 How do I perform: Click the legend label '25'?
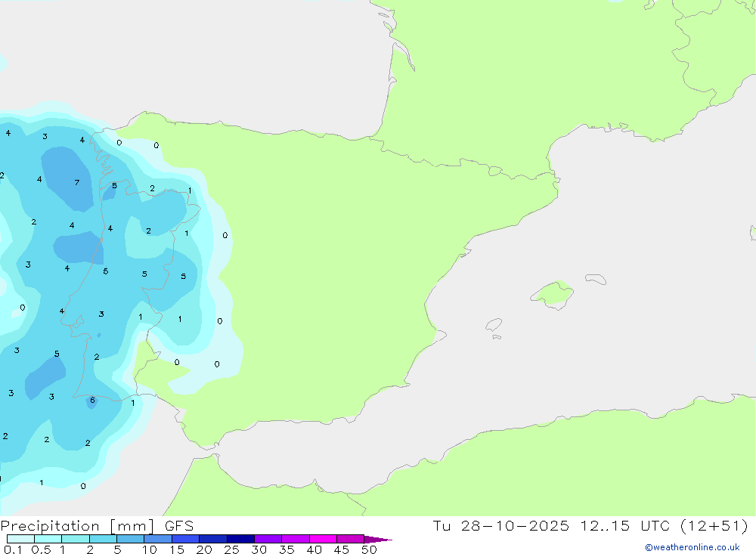[x=232, y=549]
